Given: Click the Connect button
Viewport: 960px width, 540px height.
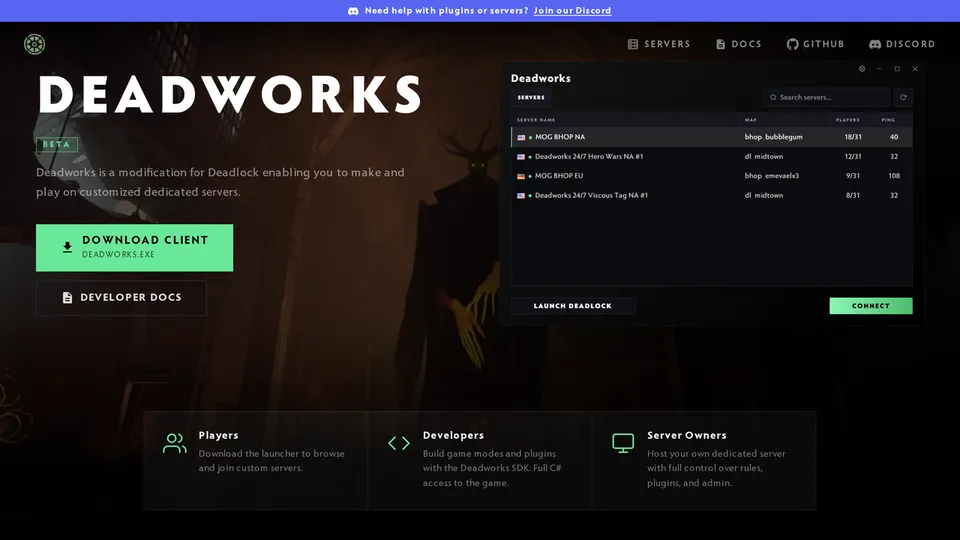Looking at the screenshot, I should 871,306.
